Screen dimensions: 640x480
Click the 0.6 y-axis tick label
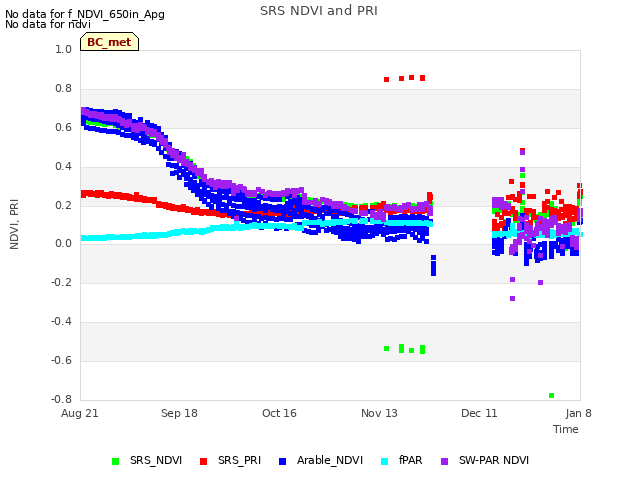[64, 127]
